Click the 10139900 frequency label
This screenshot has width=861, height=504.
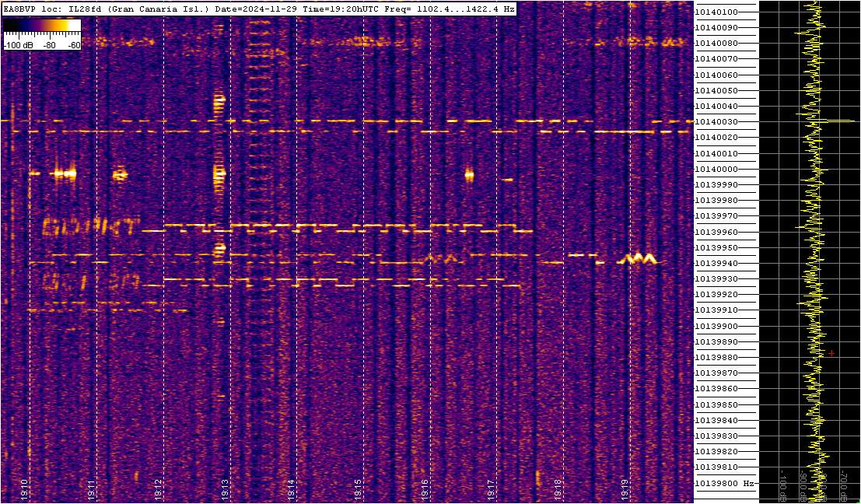point(716,326)
